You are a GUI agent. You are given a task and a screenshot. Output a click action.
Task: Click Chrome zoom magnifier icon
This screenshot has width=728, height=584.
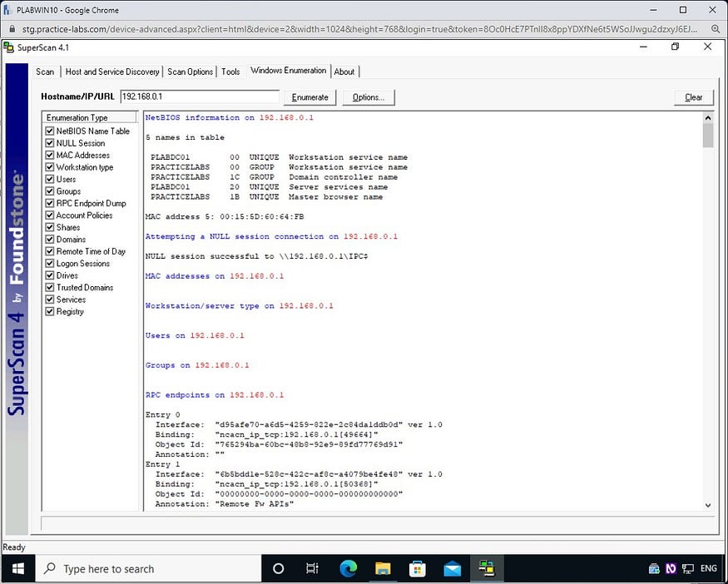point(716,29)
